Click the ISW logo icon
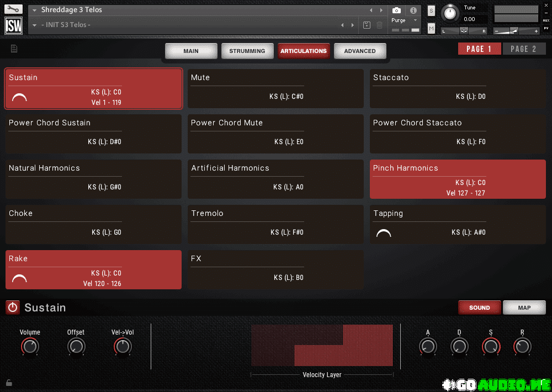The height and width of the screenshot is (392, 552). [13, 26]
